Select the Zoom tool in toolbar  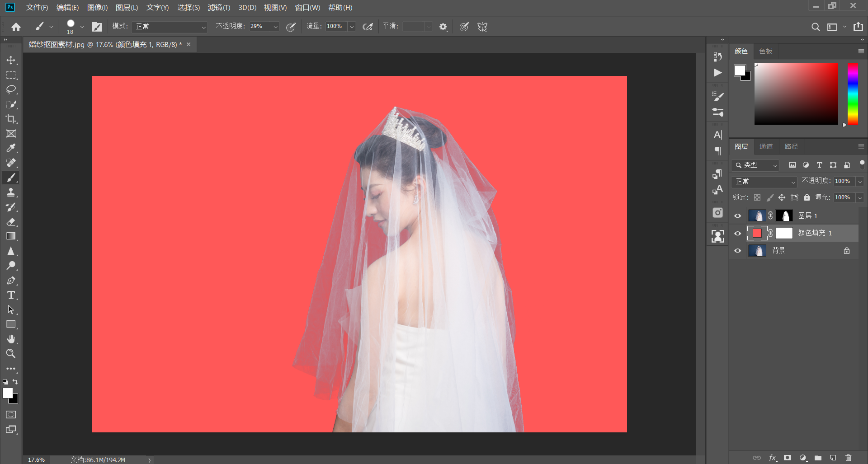pyautogui.click(x=11, y=354)
